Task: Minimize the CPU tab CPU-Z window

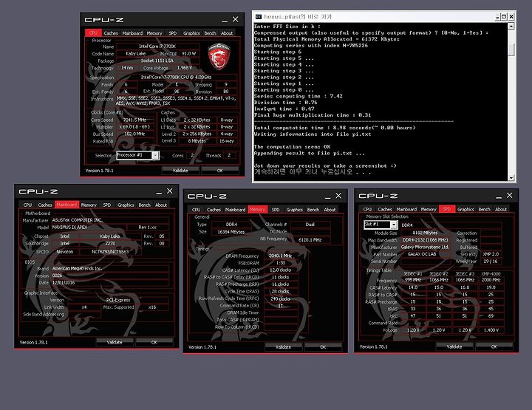Action: [225, 20]
